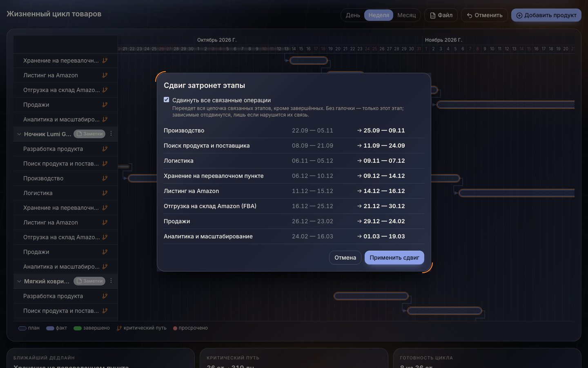Screen dimensions: 588x368
Task: Click critical path icon for Разработка продукта under Ночник Lumi
Action: point(105,149)
